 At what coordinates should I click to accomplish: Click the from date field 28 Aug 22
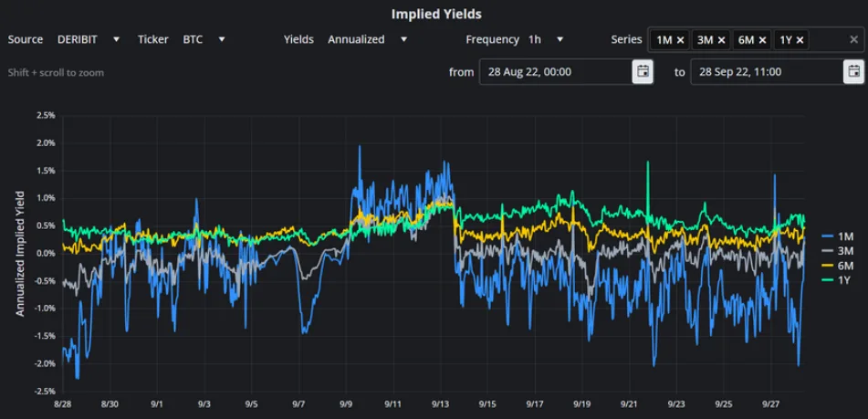[556, 71]
